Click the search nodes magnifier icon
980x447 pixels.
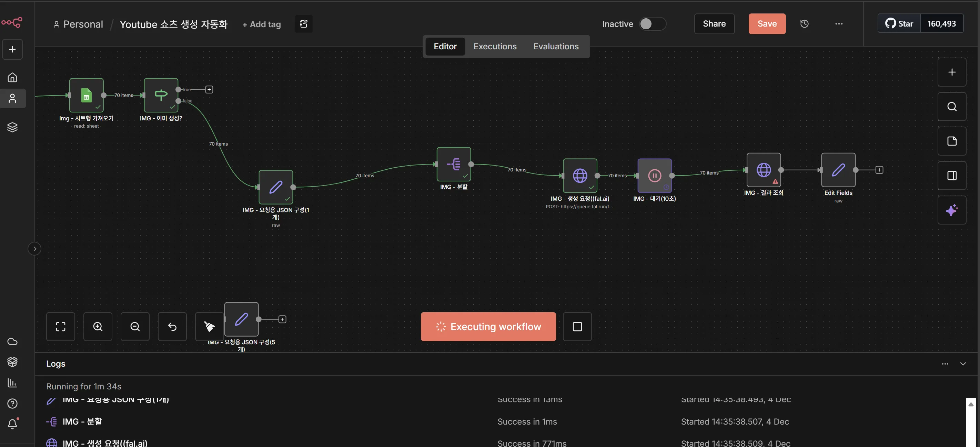point(951,107)
